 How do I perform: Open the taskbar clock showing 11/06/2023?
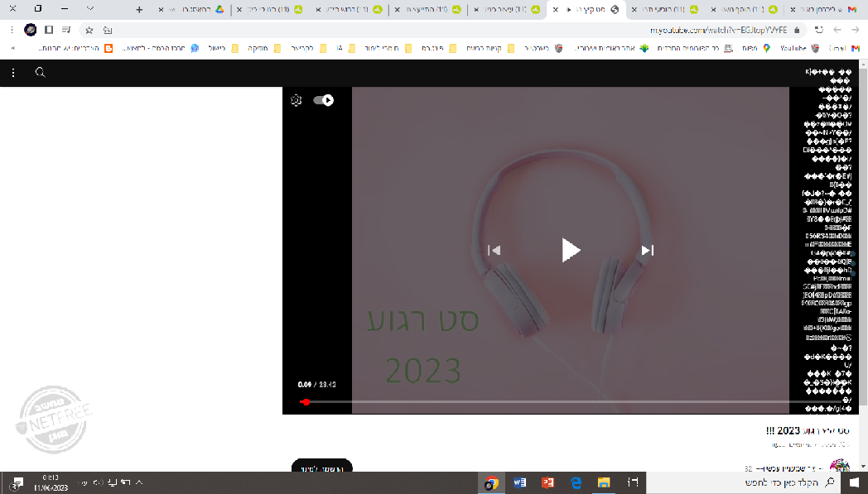(x=51, y=483)
